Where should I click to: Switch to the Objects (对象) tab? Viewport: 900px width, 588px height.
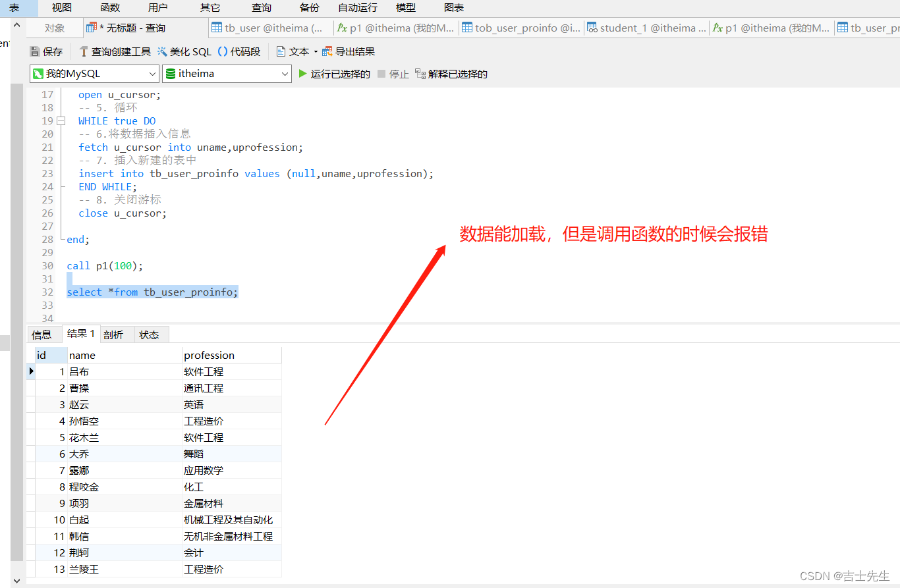coord(55,28)
